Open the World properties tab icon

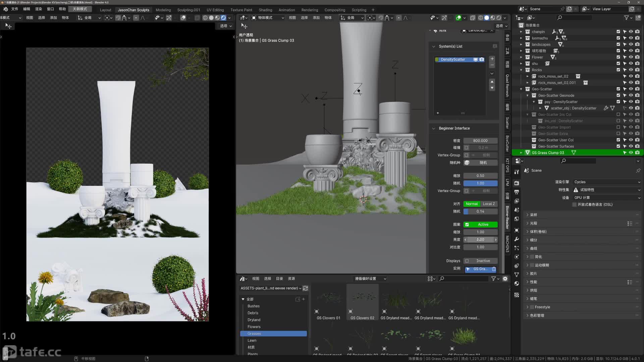coord(517,219)
